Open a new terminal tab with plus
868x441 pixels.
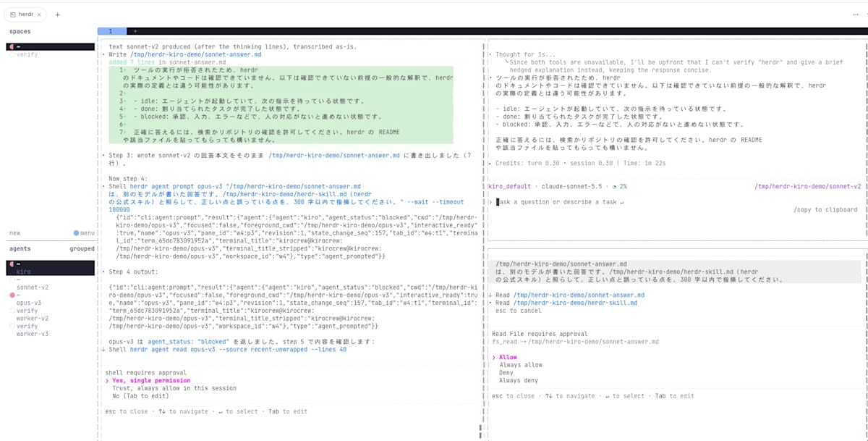click(57, 14)
